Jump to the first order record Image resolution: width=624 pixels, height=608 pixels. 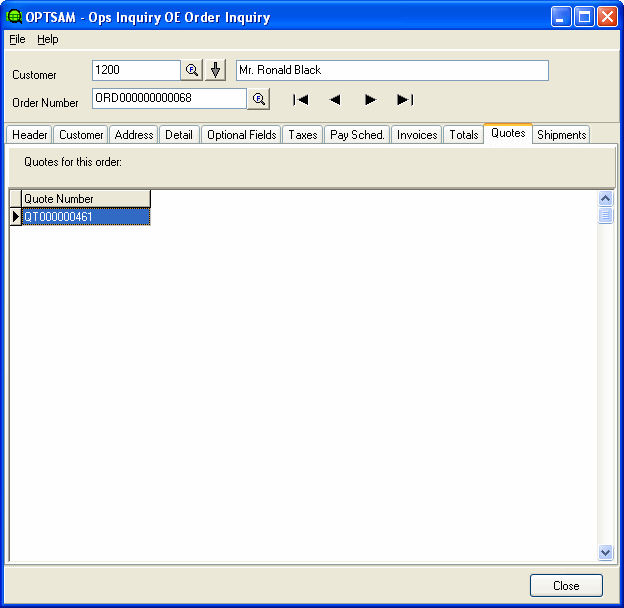tap(300, 99)
